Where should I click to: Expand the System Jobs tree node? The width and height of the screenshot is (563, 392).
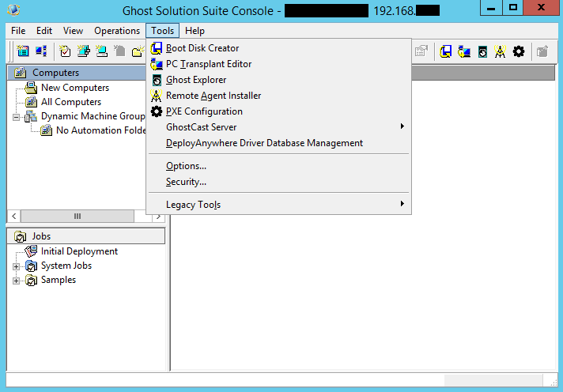coord(16,266)
